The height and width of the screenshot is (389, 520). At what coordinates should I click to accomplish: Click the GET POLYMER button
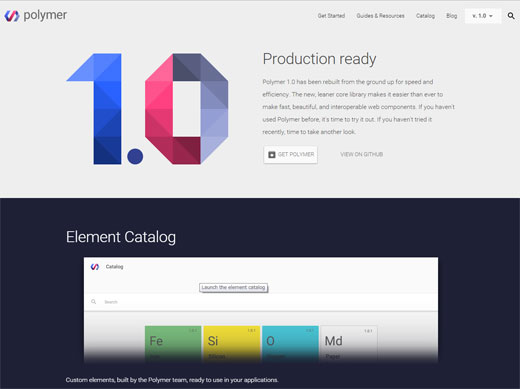(290, 155)
